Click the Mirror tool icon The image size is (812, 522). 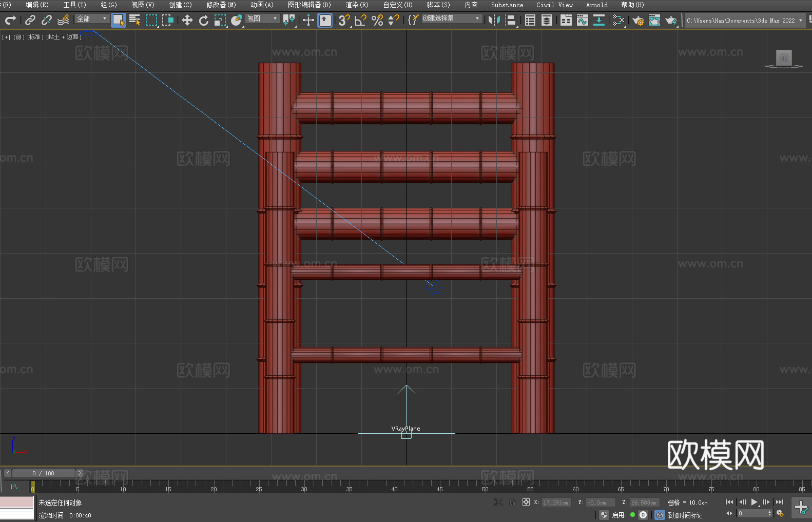(494, 20)
